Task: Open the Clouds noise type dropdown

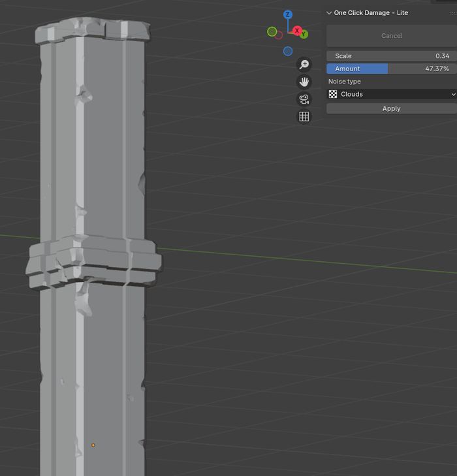Action: [x=392, y=94]
